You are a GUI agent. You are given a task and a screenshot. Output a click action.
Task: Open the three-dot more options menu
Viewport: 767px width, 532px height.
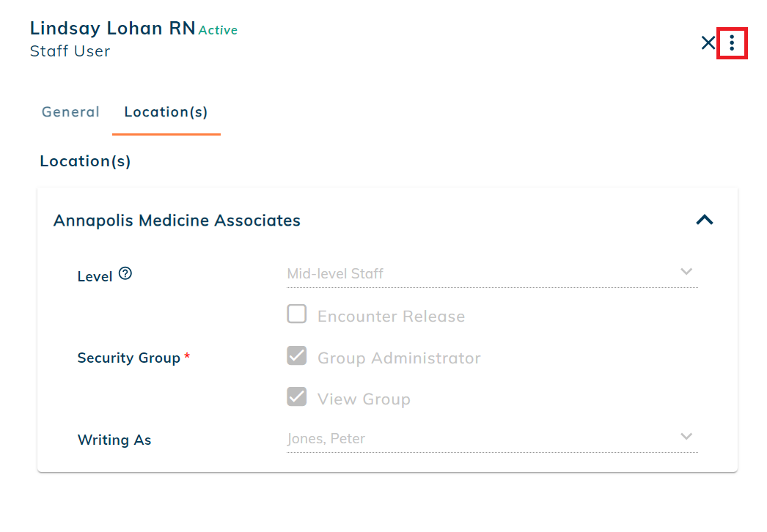pos(732,43)
